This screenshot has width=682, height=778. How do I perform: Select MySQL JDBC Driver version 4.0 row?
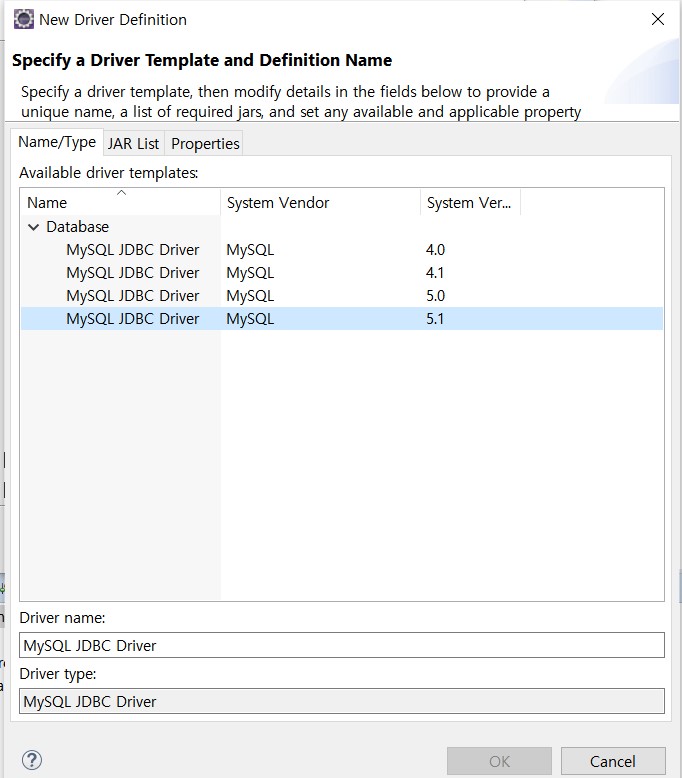[x=342, y=250]
